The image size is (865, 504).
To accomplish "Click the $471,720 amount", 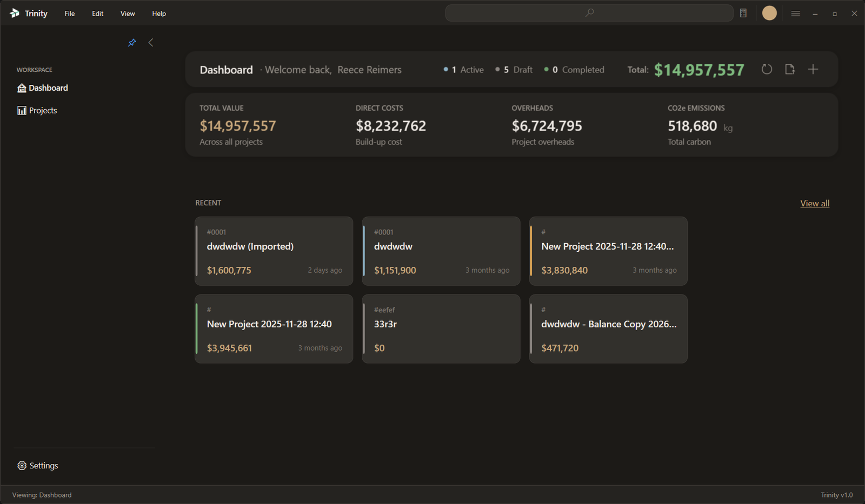I will (560, 348).
